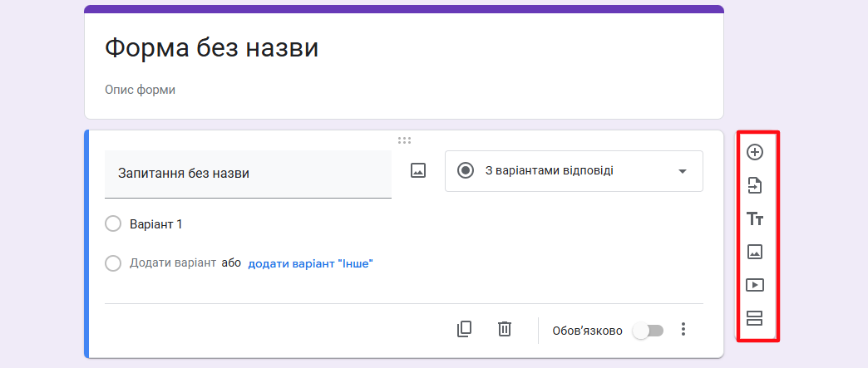Viewport: 868px width, 368px height.
Task: Click Add image icon in side toolbar
Action: click(754, 252)
